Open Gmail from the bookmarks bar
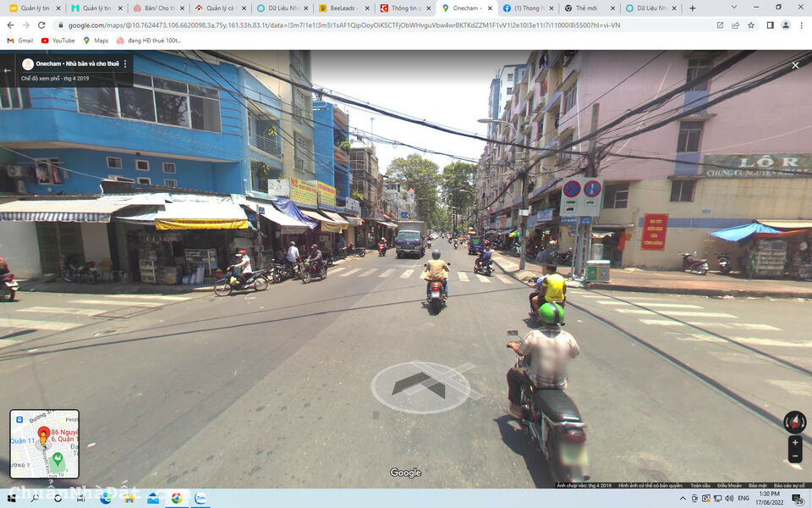This screenshot has width=812, height=508. (x=20, y=40)
